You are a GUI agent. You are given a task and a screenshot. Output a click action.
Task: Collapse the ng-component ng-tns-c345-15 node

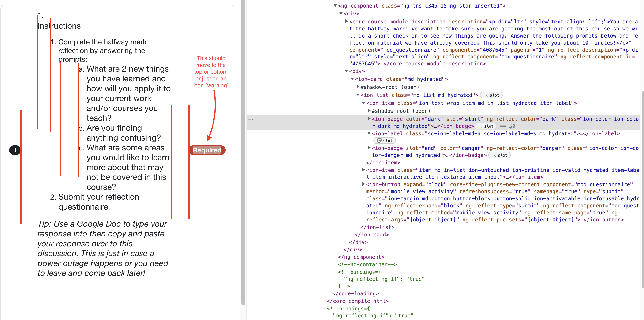[335, 5]
